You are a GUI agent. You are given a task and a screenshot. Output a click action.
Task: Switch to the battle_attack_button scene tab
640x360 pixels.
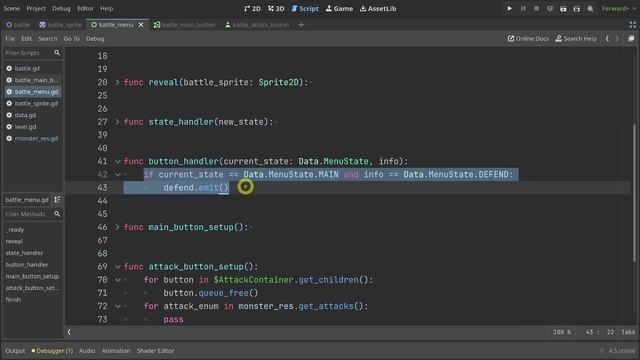257,25
